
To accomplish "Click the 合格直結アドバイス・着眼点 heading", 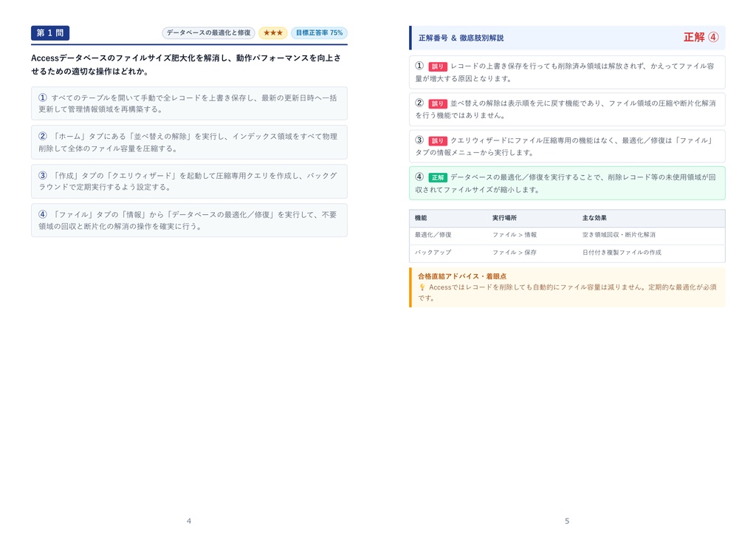I will tap(462, 276).
